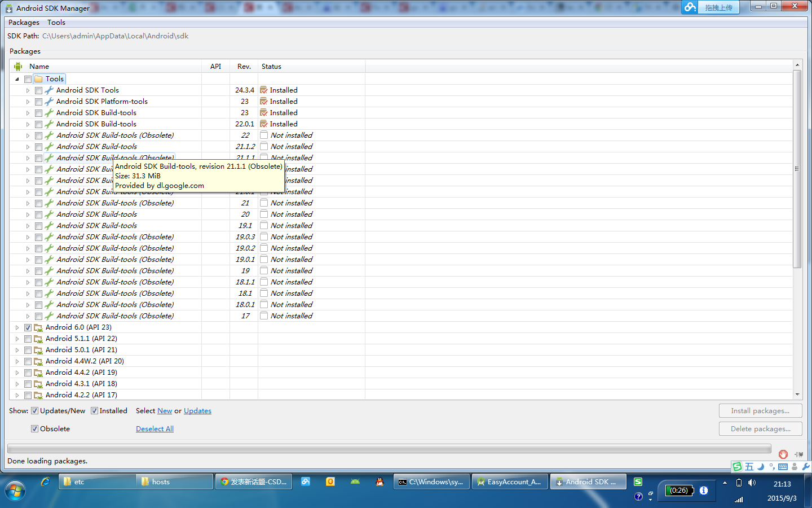Image resolution: width=812 pixels, height=508 pixels.
Task: Check the Android SDK Tools package checkbox
Action: 38,90
